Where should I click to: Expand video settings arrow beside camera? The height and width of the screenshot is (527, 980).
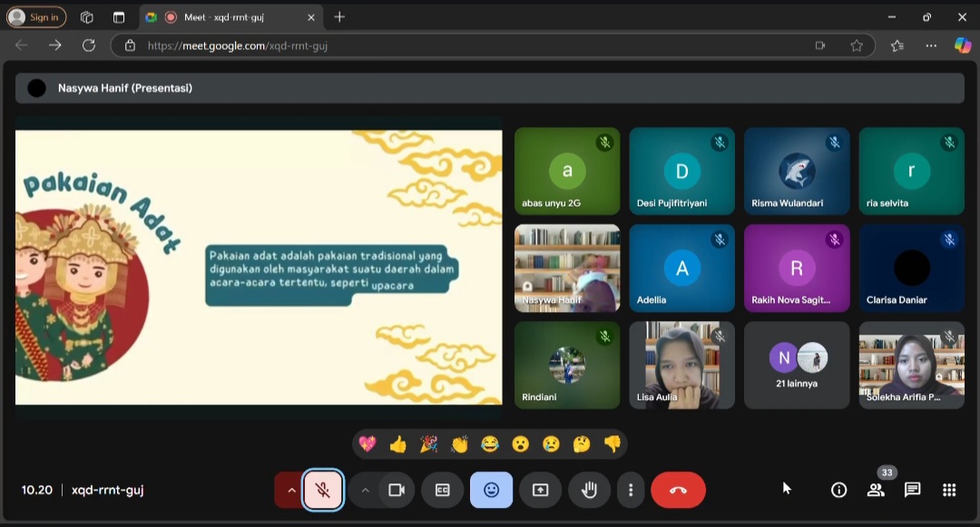[365, 490]
